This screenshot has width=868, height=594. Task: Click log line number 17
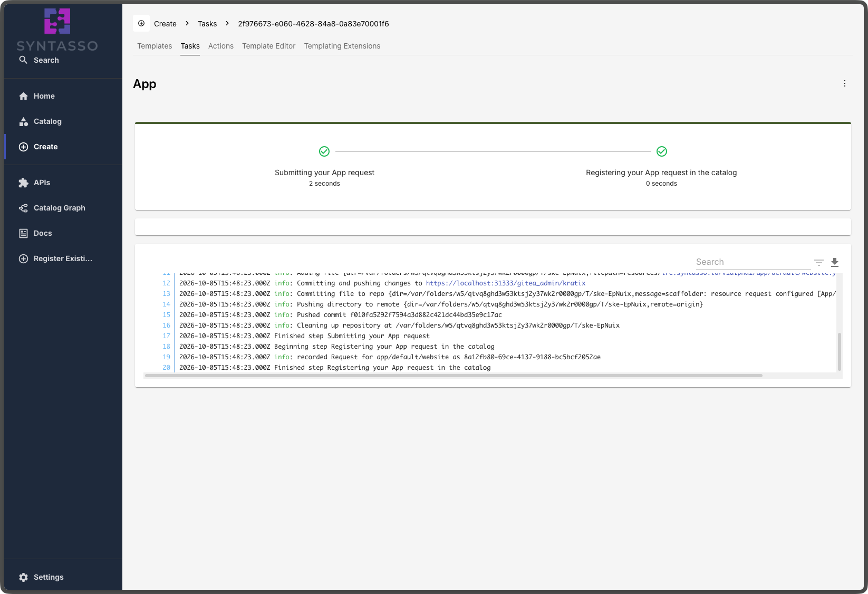(x=167, y=336)
